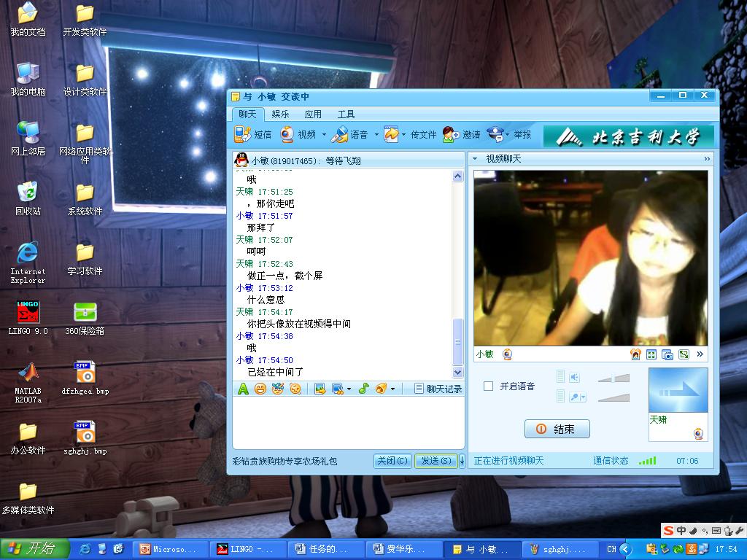Screen dimensions: 747x560
Task: Click the 小敏 penguin avatar in chat header
Action: tap(241, 160)
